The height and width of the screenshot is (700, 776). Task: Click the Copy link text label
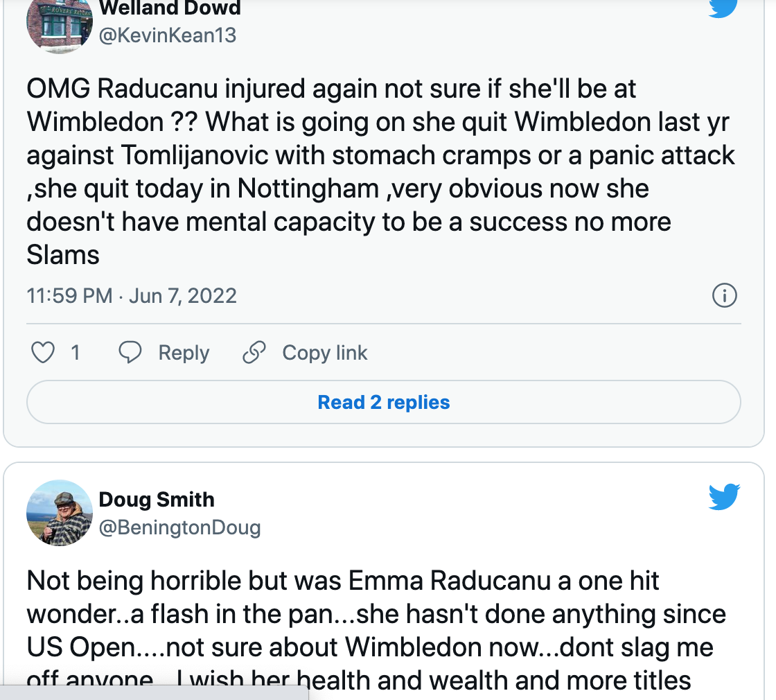[x=324, y=353]
